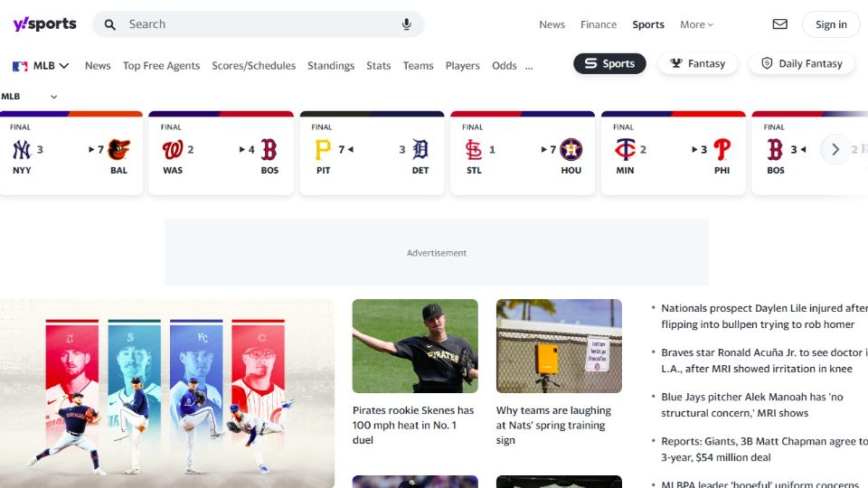Click the Astros team logo
This screenshot has height=488, width=868.
tap(571, 149)
